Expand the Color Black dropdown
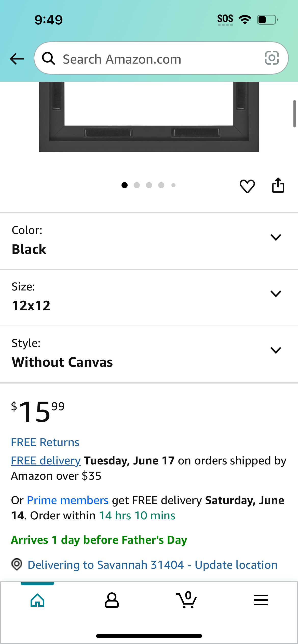Viewport: 298px width, 644px height. tap(149, 241)
